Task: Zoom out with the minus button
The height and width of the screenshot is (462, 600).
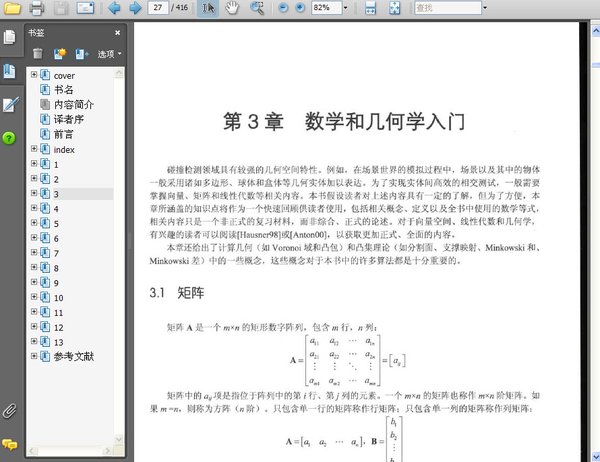Action: [x=283, y=8]
